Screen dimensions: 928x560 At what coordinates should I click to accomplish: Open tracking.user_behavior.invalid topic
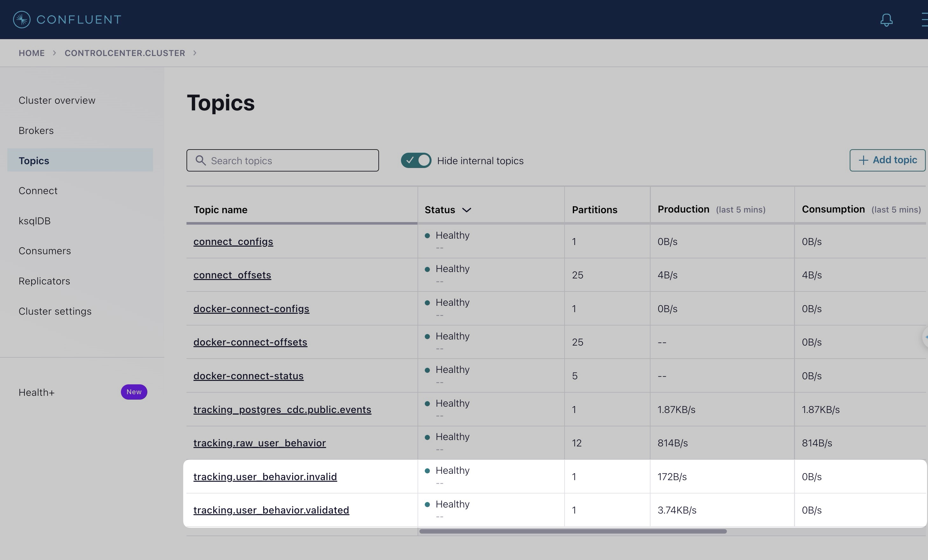point(265,477)
